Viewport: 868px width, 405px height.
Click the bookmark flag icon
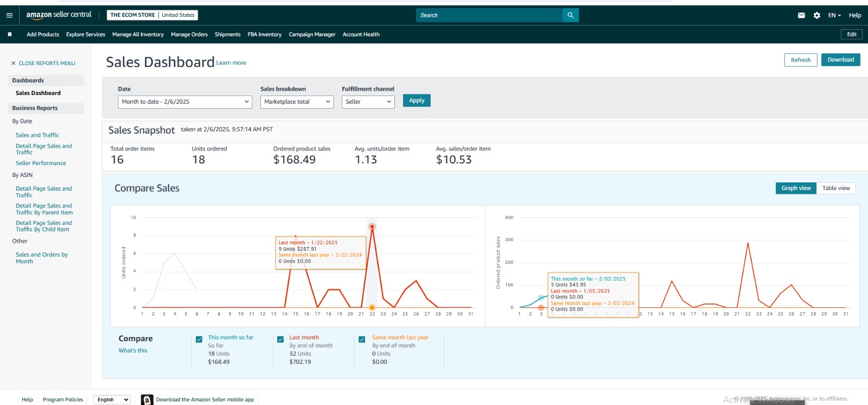pyautogui.click(x=10, y=34)
